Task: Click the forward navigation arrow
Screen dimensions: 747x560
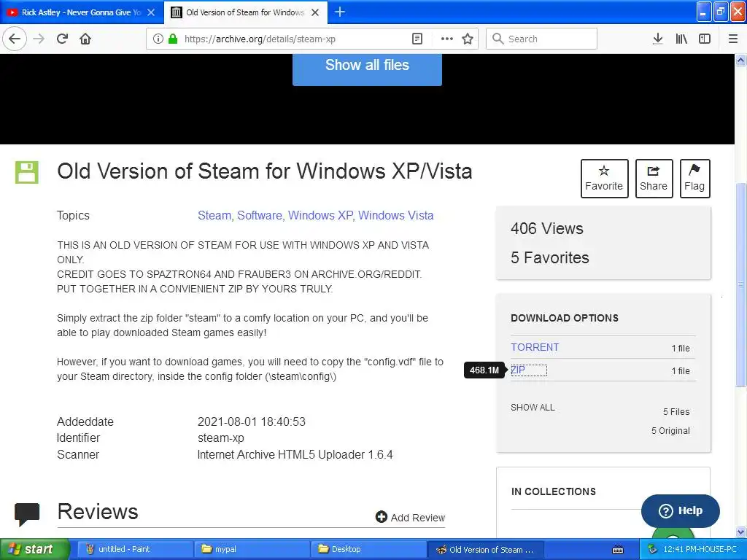Action: tap(39, 39)
